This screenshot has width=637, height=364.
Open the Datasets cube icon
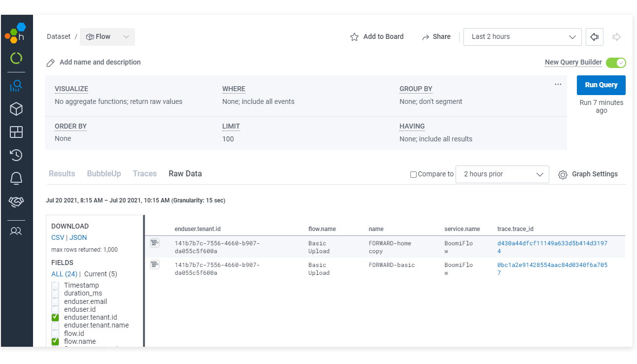[16, 109]
